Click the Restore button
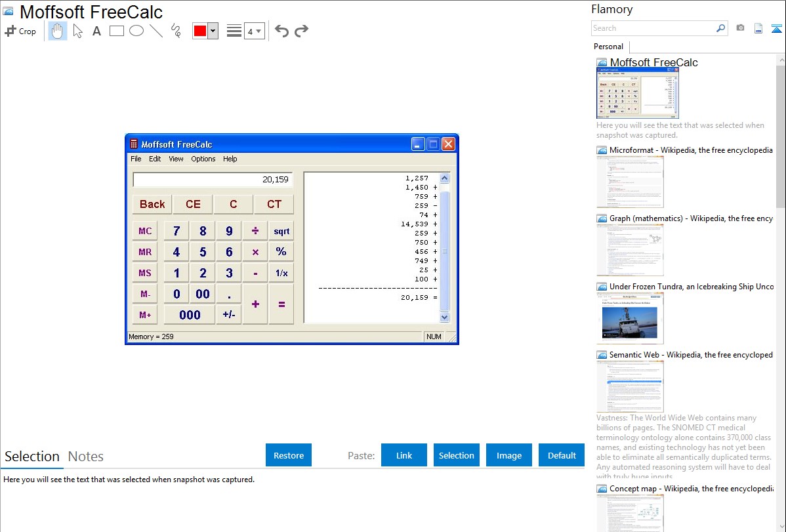The height and width of the screenshot is (532, 786). point(289,455)
